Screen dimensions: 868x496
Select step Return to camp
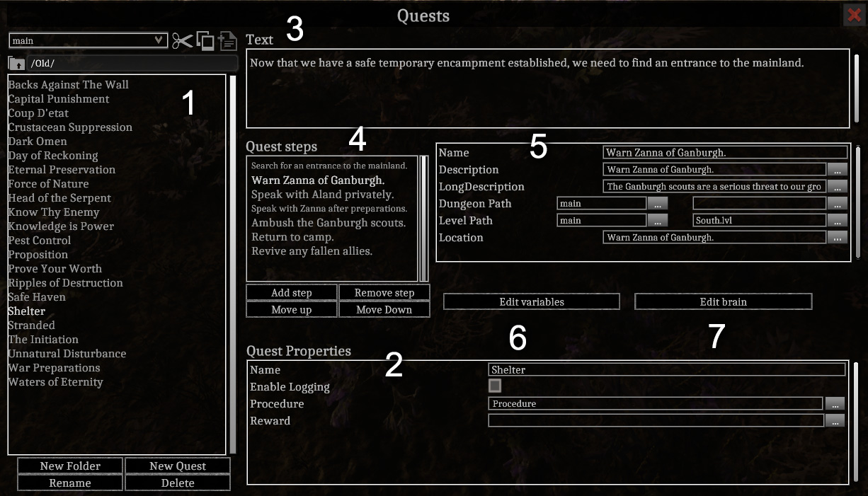[294, 237]
